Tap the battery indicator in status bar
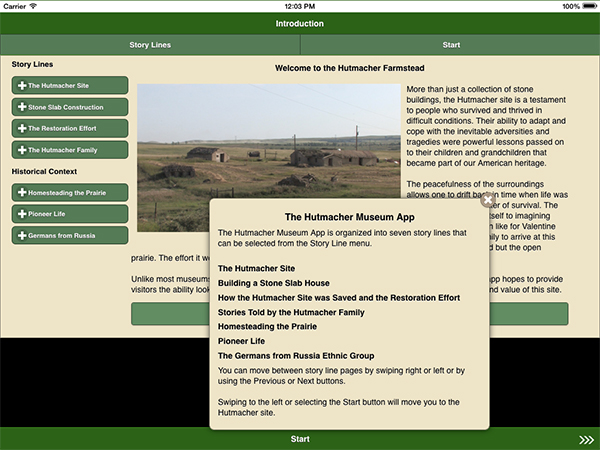Screen dimensions: 600x450 [586, 6]
